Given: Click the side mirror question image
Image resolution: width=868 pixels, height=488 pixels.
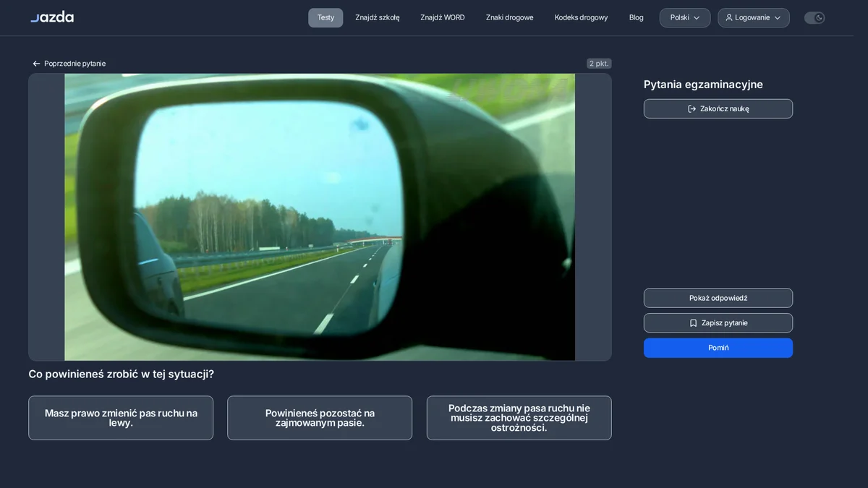Looking at the screenshot, I should [x=320, y=217].
